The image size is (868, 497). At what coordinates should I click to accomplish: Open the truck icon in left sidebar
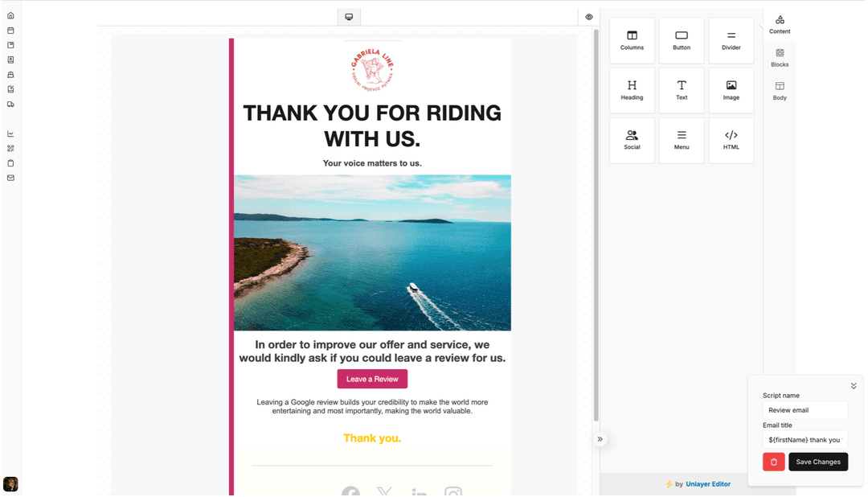coord(10,105)
